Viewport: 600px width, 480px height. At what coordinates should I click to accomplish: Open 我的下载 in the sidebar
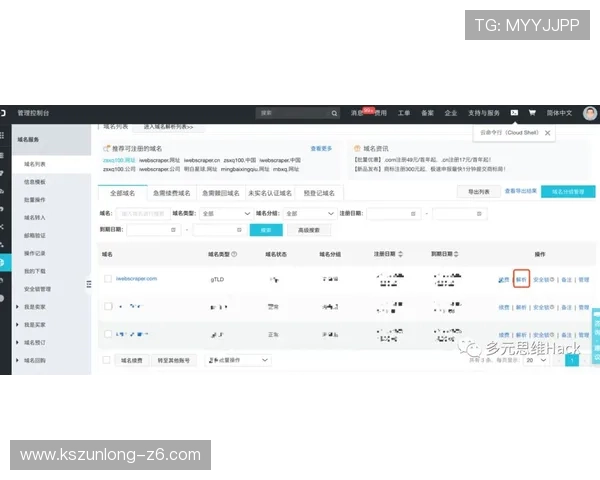(35, 271)
